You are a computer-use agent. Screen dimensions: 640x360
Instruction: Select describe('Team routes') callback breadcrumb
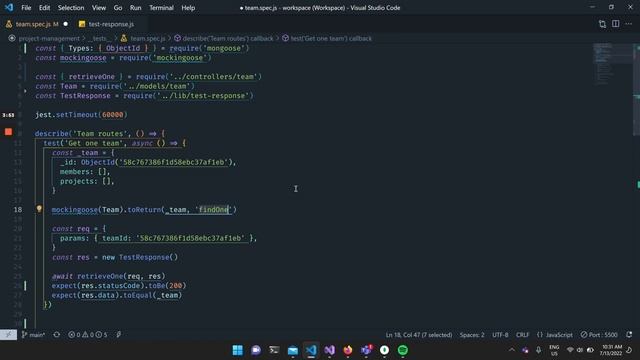click(228, 38)
